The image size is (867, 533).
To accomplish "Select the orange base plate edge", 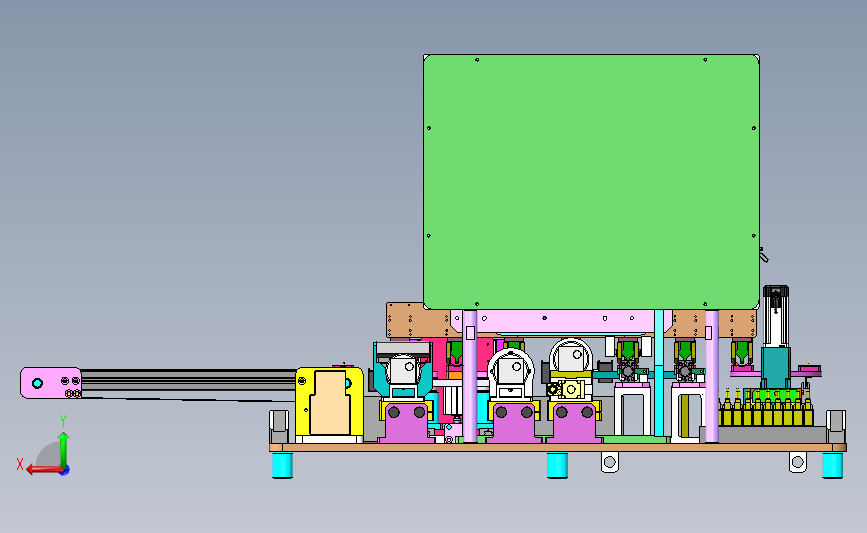I will (x=557, y=448).
